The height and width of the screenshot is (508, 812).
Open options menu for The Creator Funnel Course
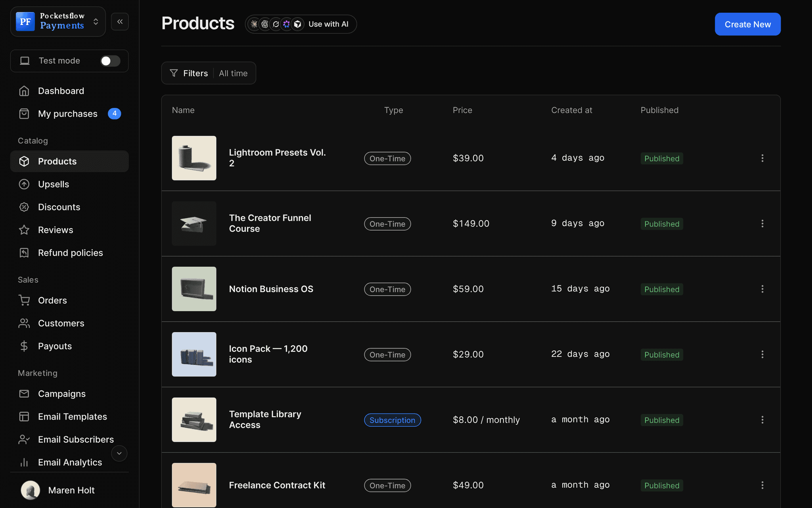(762, 223)
